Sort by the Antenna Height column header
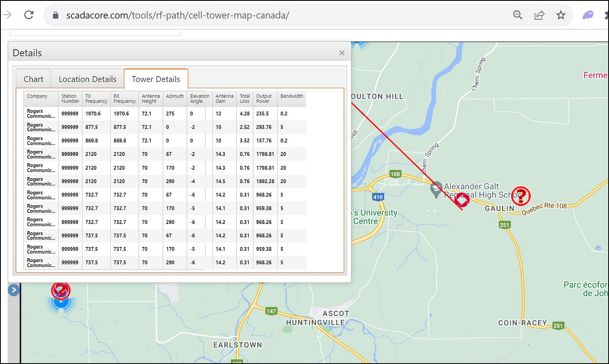Screen dimensions: 609x364 click(x=151, y=99)
